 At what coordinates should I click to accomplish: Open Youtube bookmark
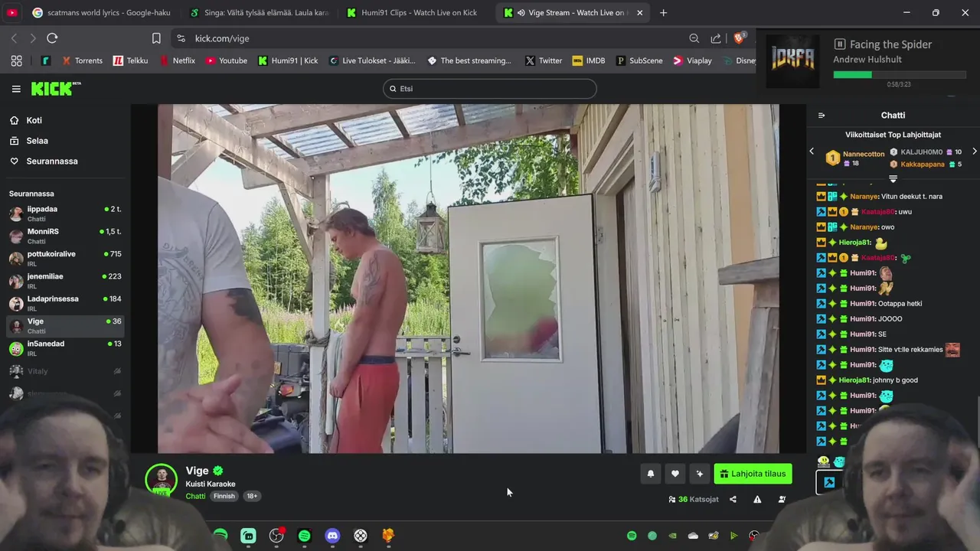coord(226,60)
